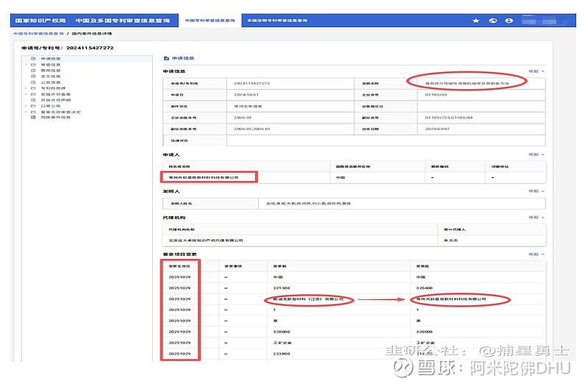Switch to the 多国发明专利审查信息查询 tab
The width and height of the screenshot is (588, 386).
tap(277, 21)
